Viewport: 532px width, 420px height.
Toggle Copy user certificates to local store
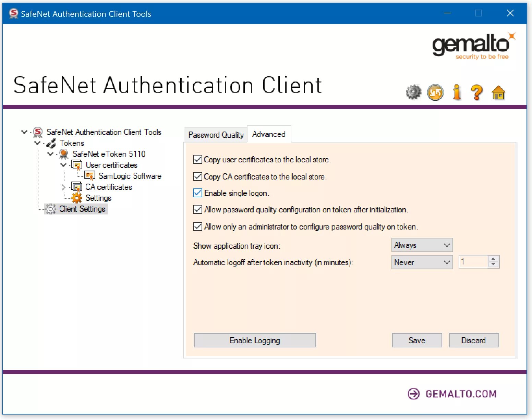point(197,159)
